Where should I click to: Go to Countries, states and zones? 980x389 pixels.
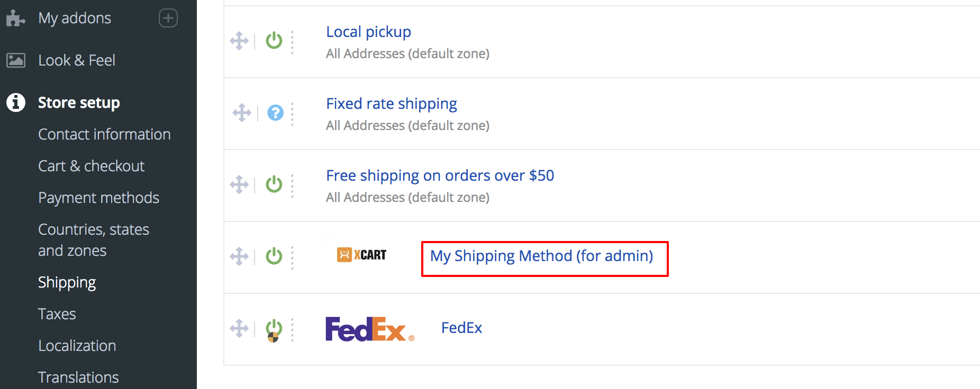tap(94, 239)
